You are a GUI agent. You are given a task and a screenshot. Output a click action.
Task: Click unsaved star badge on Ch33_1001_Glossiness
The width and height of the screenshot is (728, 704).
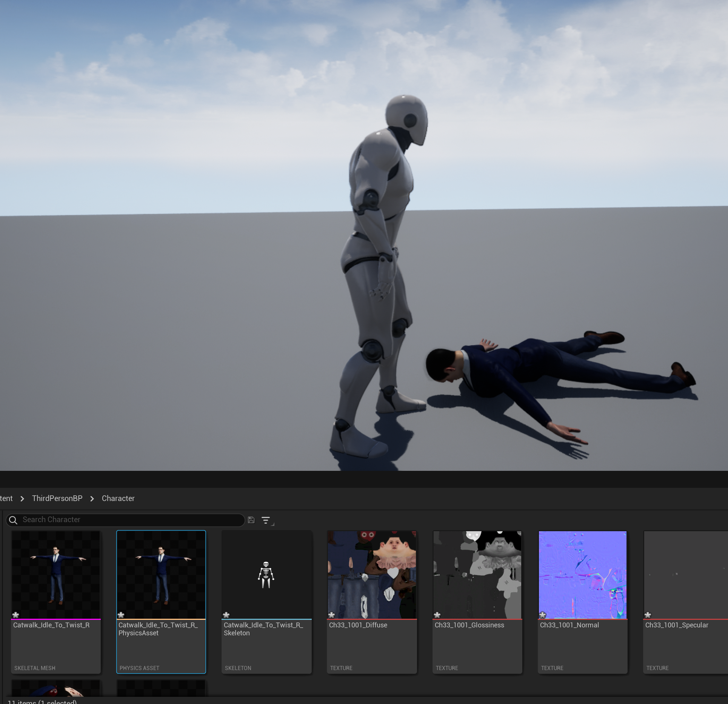(x=437, y=615)
